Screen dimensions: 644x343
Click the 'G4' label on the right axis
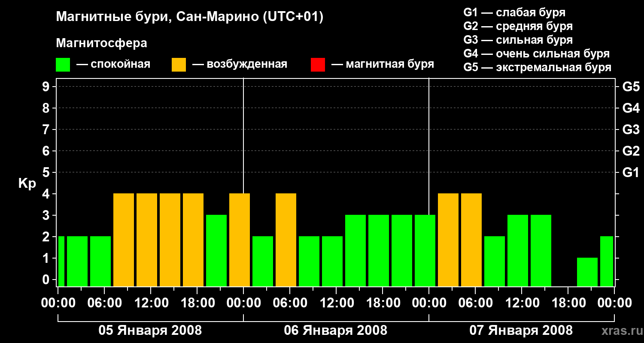pos(631,108)
